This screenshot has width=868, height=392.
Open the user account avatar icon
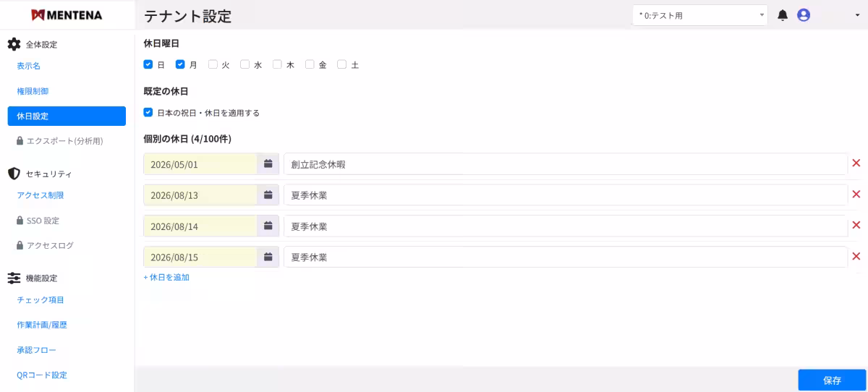point(804,15)
